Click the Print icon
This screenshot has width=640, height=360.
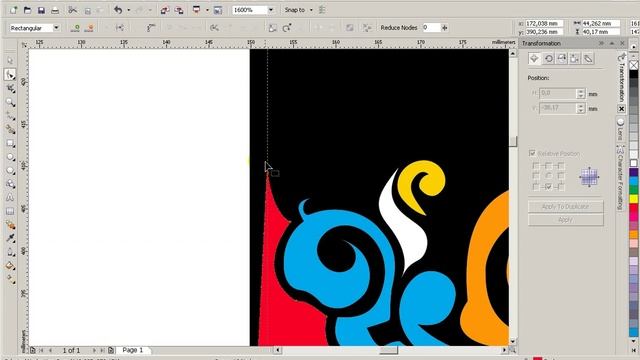pyautogui.click(x=55, y=10)
